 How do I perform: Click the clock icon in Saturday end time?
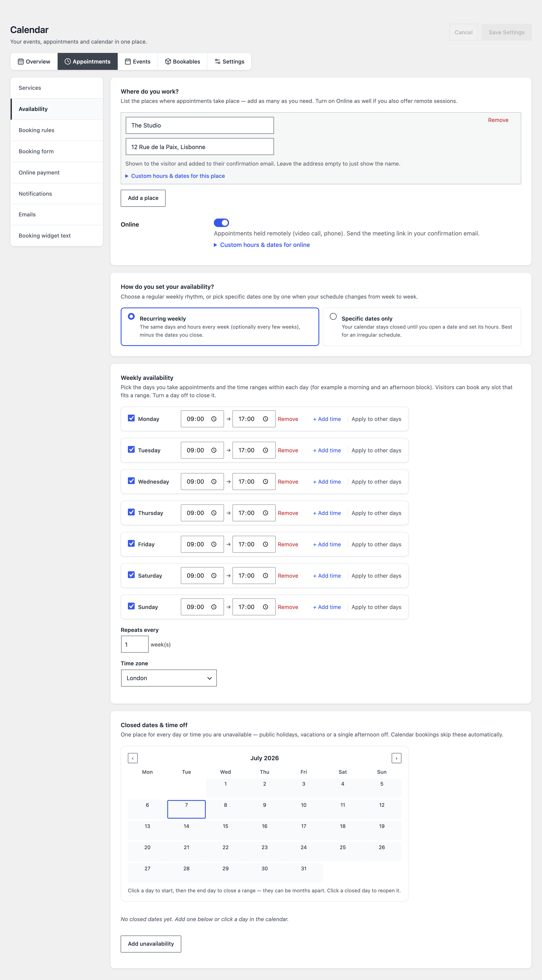pos(265,576)
